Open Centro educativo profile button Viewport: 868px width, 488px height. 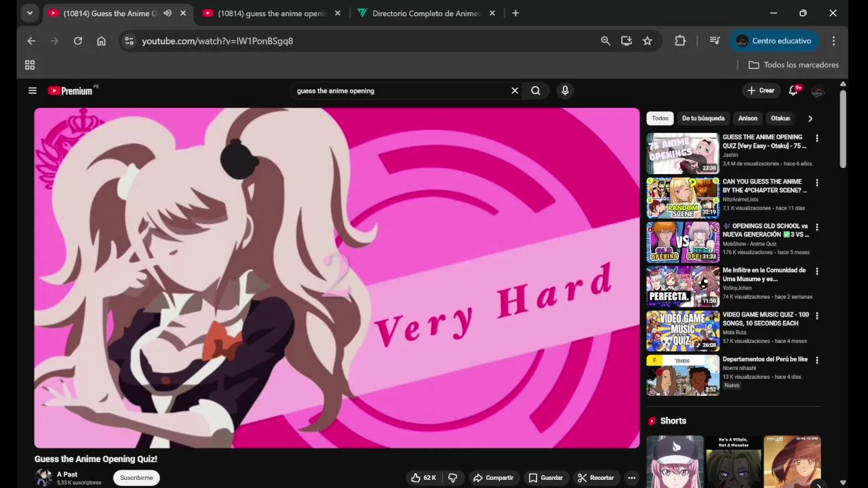point(774,41)
